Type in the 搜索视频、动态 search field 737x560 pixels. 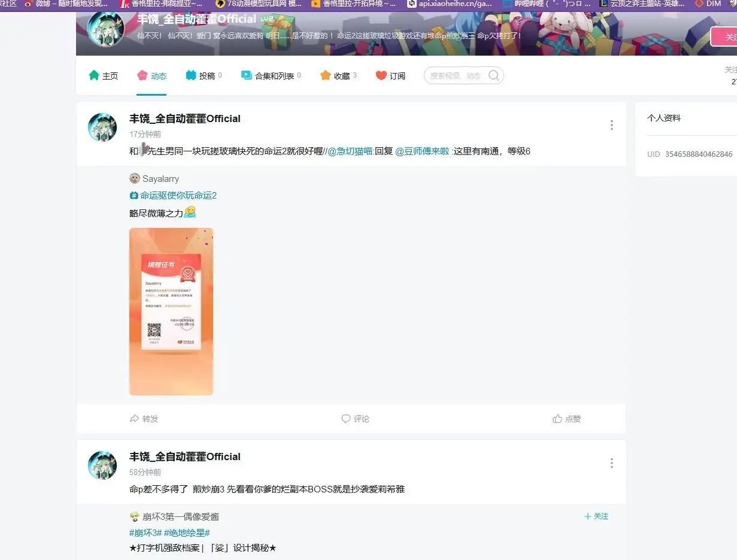[x=455, y=76]
